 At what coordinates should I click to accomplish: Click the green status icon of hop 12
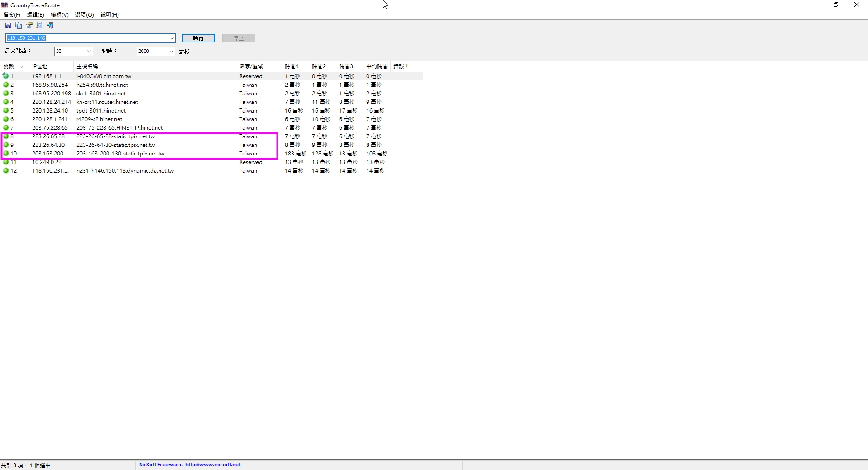6,171
